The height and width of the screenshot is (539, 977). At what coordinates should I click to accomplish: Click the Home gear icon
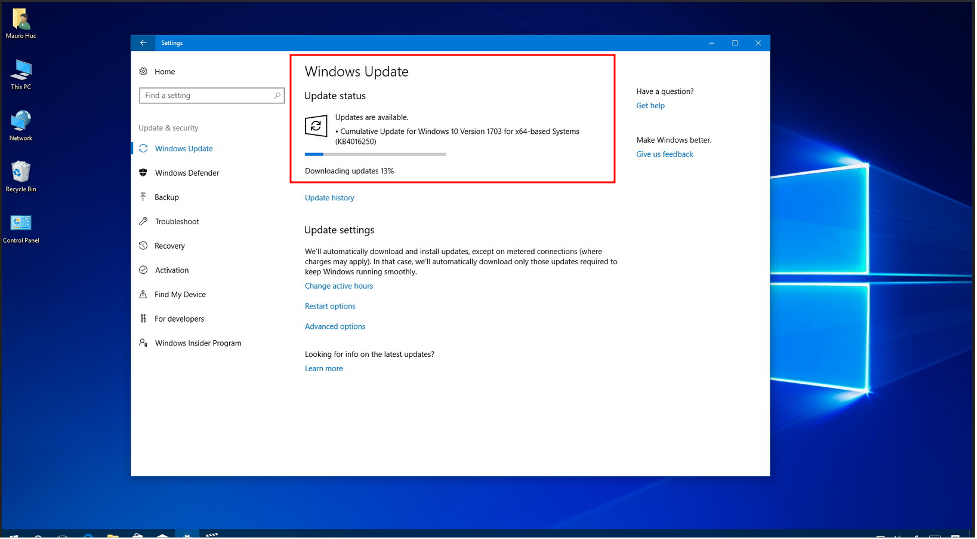pos(143,72)
